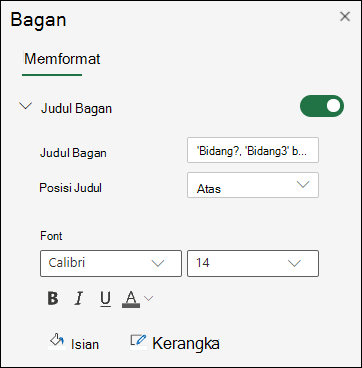Open the Calibri font dropdown
The width and height of the screenshot is (362, 368).
(111, 263)
